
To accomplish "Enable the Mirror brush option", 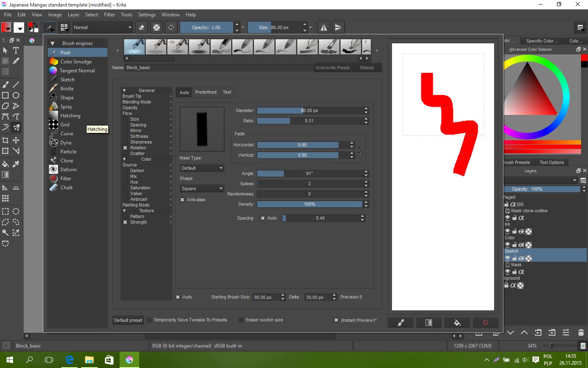I will point(125,130).
